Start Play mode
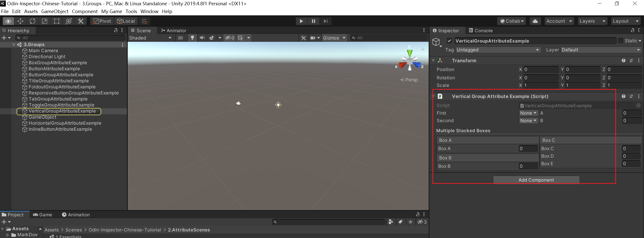Screen dimensions: 644x238 [301, 21]
